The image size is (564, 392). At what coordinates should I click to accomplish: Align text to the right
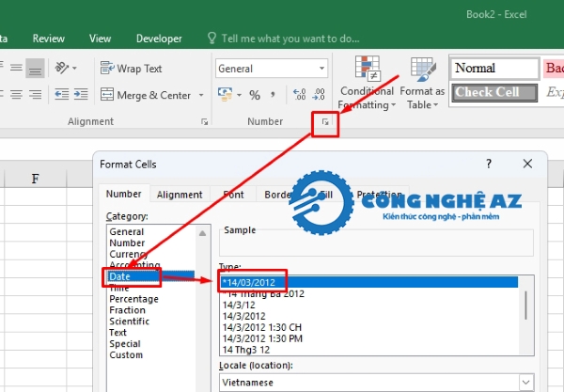(x=35, y=95)
